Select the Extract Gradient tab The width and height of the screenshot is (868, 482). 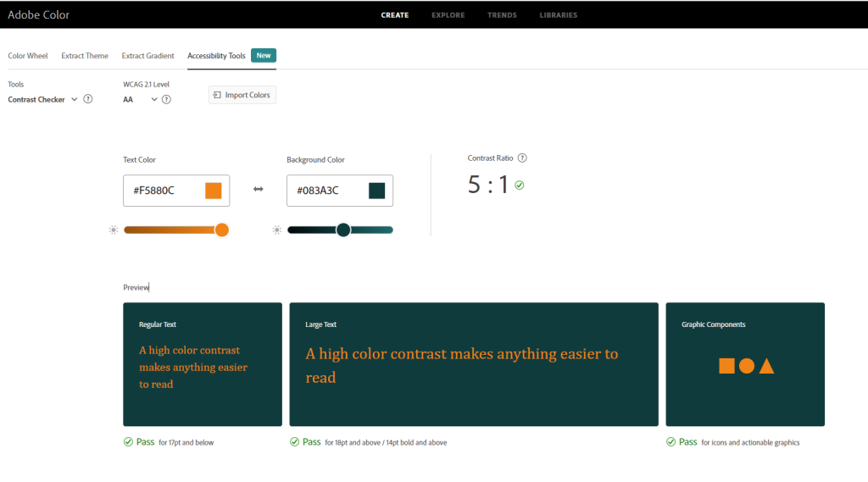point(147,56)
